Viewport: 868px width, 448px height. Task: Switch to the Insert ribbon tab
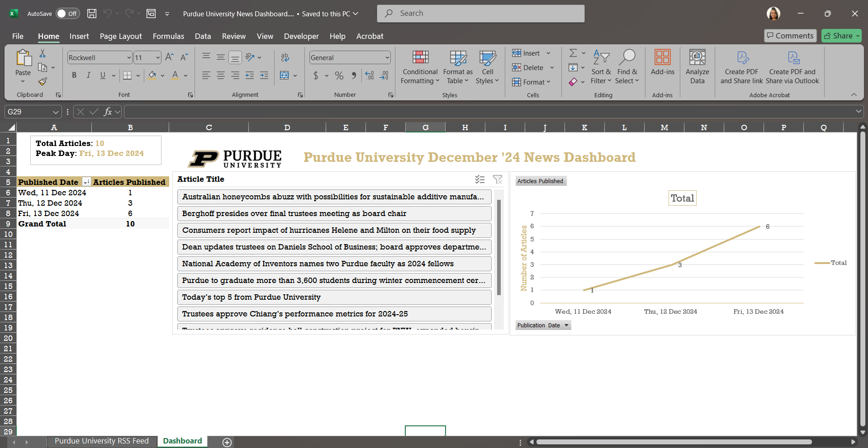click(79, 36)
